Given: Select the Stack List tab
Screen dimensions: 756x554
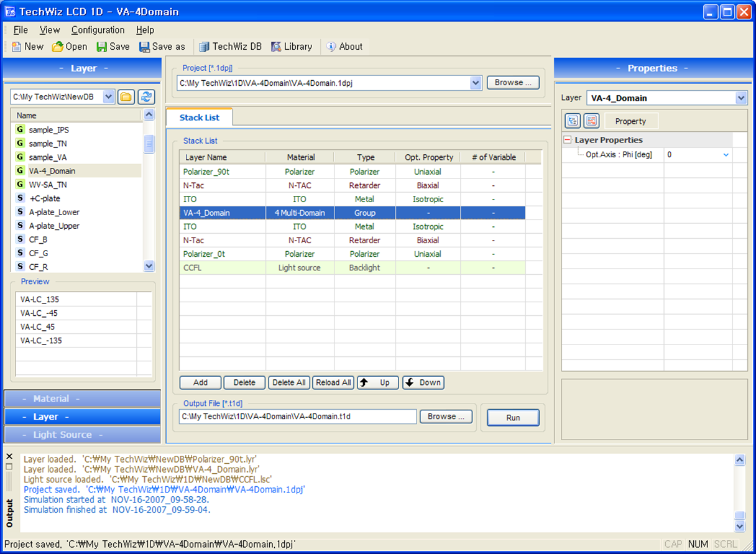Looking at the screenshot, I should click(x=200, y=118).
